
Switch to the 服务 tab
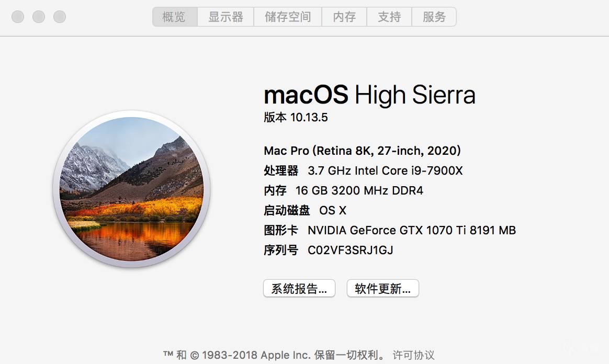click(434, 17)
